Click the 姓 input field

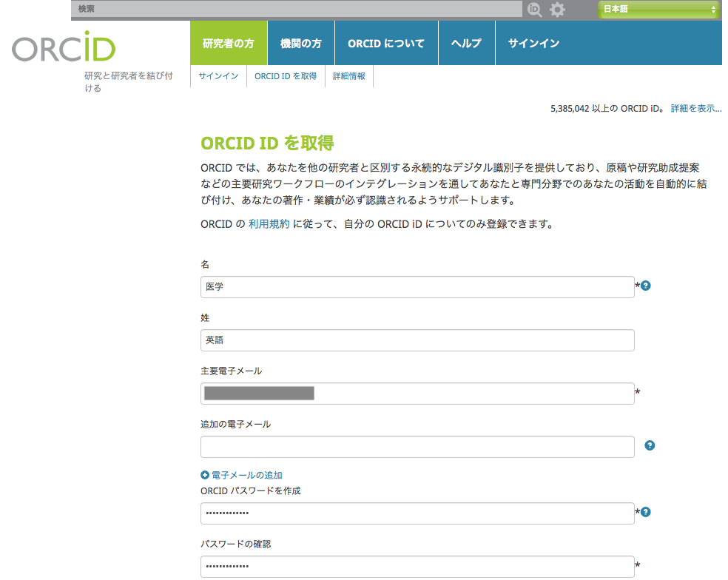click(417, 340)
